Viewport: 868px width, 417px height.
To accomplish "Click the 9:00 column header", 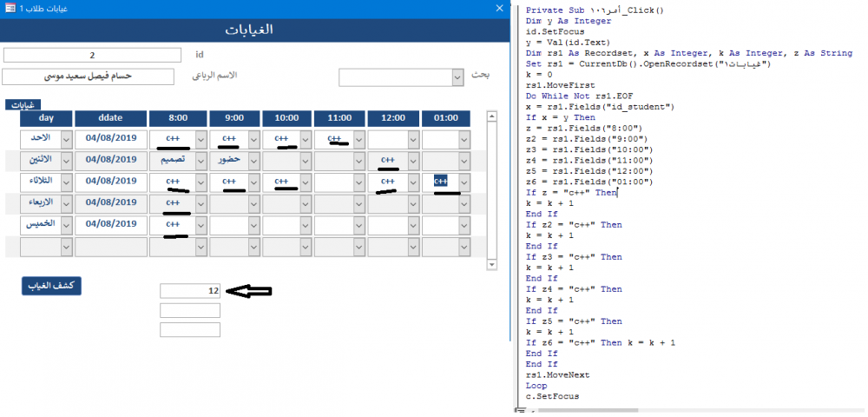I will (234, 118).
